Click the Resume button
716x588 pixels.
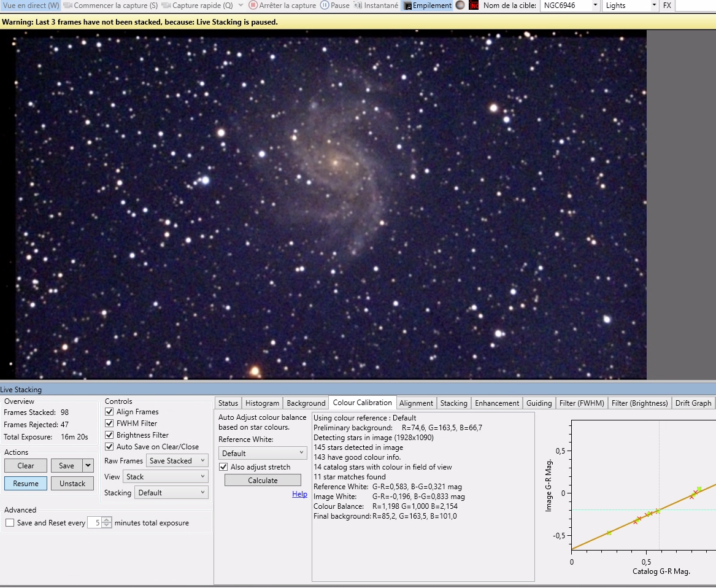tap(26, 484)
